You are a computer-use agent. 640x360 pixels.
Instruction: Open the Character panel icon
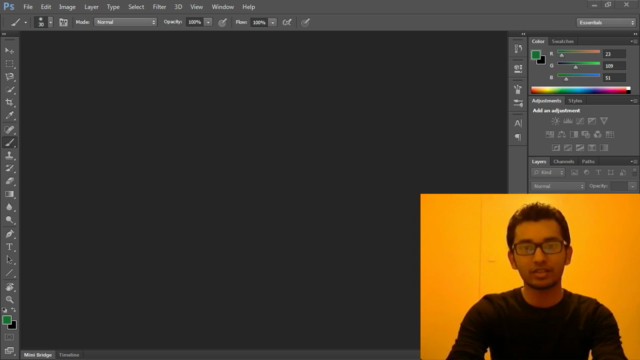click(x=518, y=123)
